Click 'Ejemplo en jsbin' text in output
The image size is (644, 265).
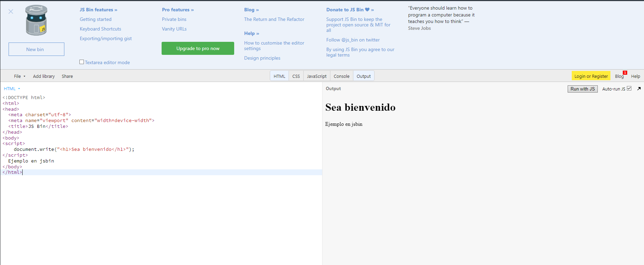tap(344, 124)
